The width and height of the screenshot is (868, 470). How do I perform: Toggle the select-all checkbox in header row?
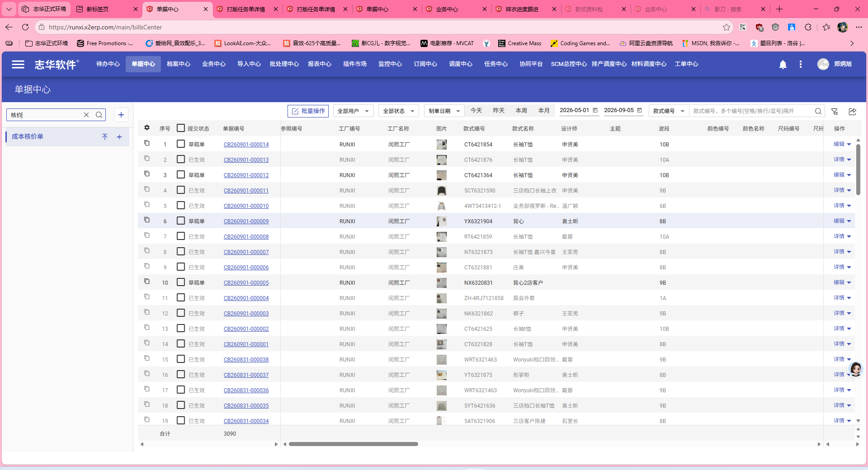181,128
